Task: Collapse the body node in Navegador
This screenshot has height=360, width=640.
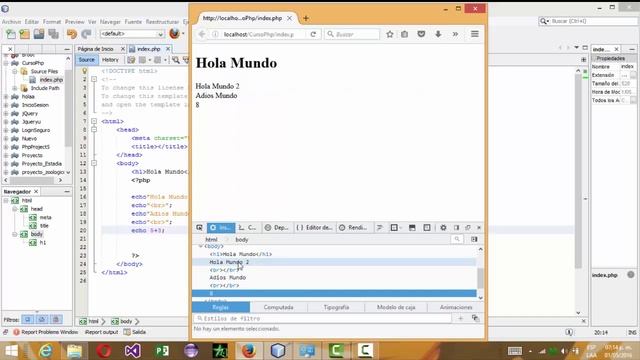Action: click(15, 234)
